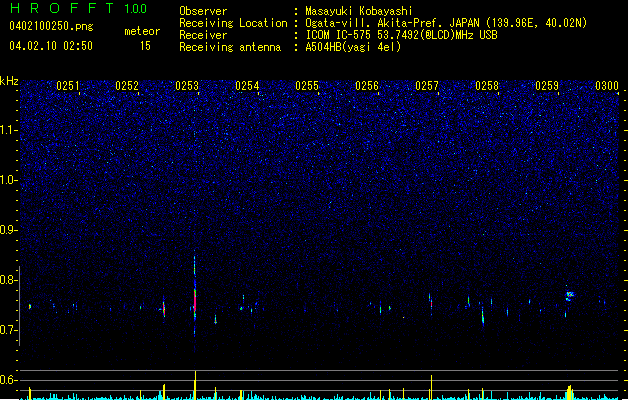
Task: Click the Receiving antenna label
Action: pyautogui.click(x=230, y=47)
